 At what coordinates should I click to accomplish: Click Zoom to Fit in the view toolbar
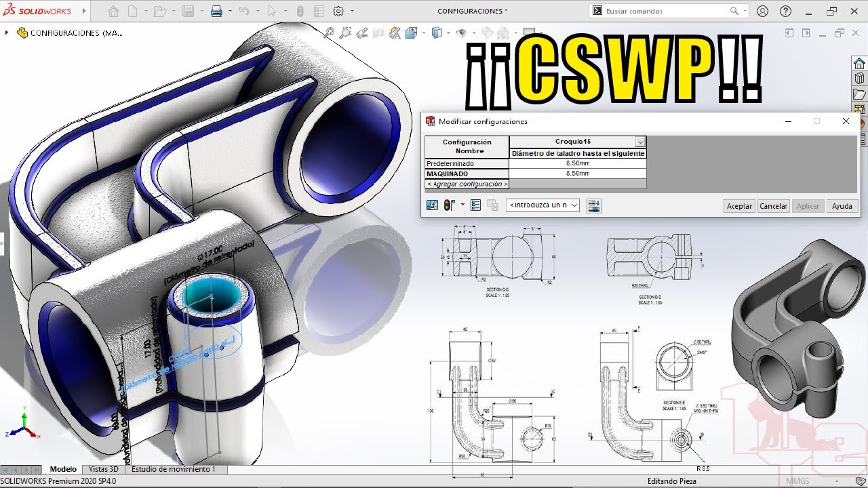[x=329, y=33]
